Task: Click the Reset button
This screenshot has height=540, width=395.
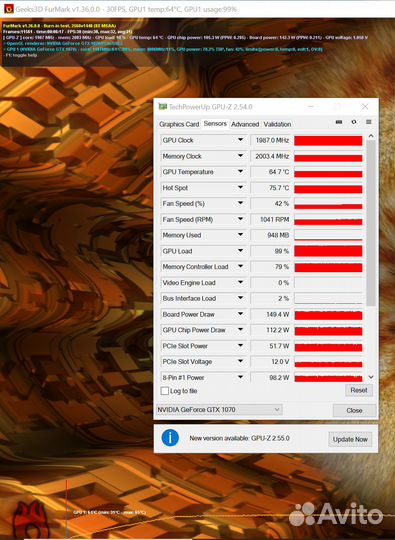Action: (358, 390)
